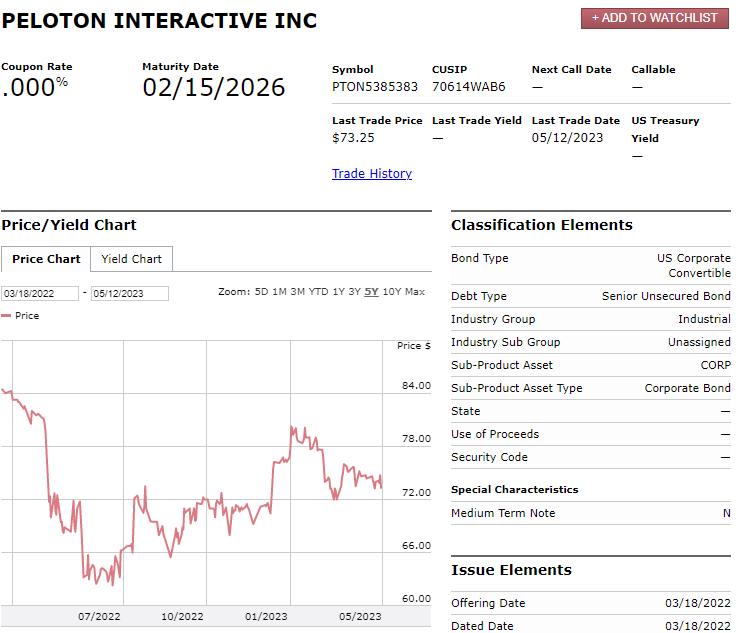Image resolution: width=750 pixels, height=633 pixels.
Task: Click the Senior Unsecured Bond value
Action: 666,296
